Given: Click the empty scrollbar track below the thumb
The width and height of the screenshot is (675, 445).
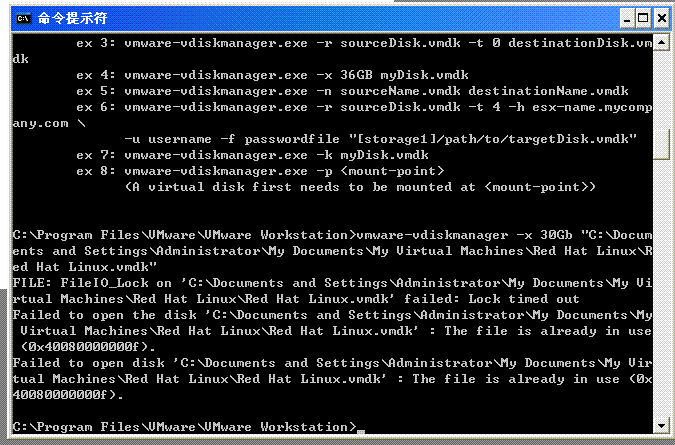Looking at the screenshot, I should (661, 288).
